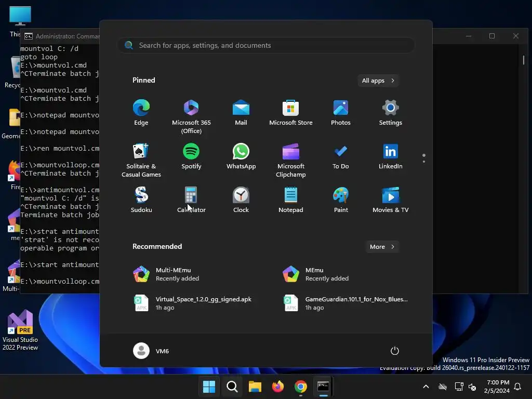Open the VM6 user account menu
Viewport: 532px width, 399px height.
point(151,351)
